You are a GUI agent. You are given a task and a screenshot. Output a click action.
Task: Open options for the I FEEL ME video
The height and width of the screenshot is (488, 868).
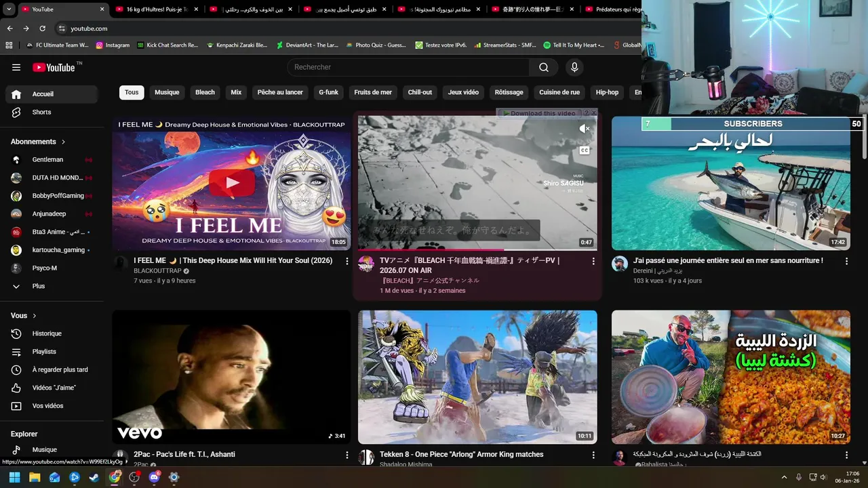click(347, 261)
